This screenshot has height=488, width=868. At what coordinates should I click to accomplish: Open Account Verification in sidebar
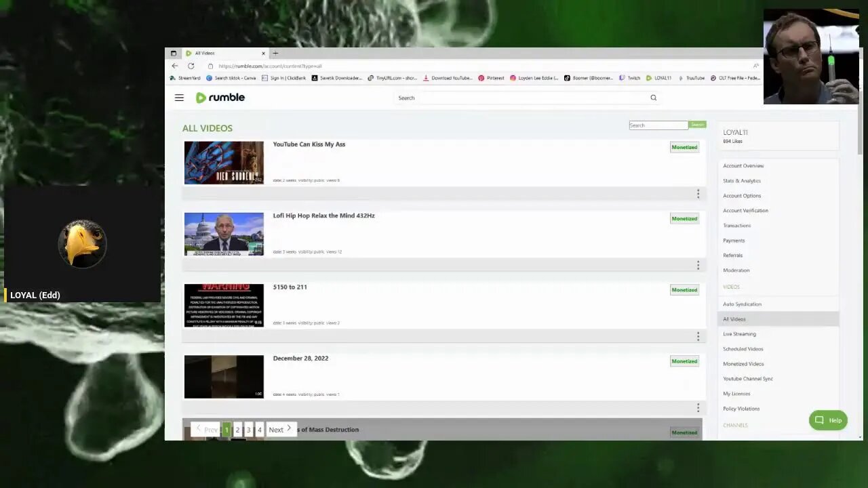[746, 210]
